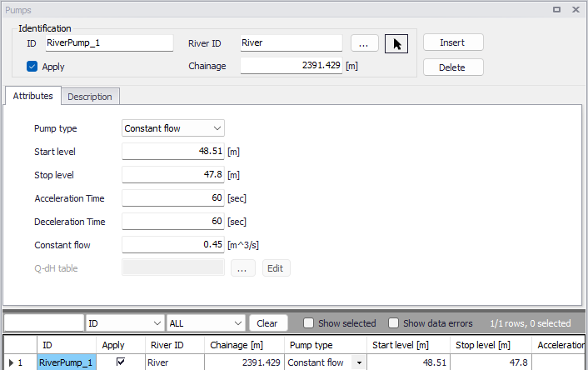Click the ID column header

click(x=67, y=345)
